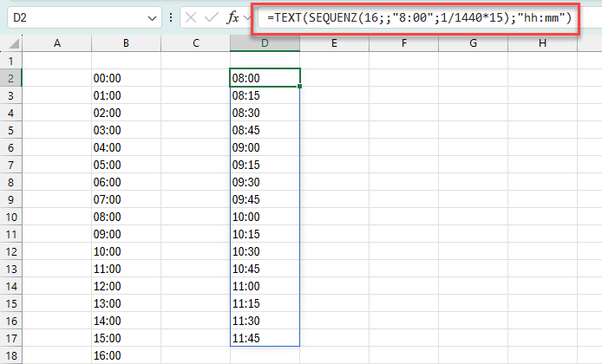Select column H header
The image size is (602, 364).
pos(542,43)
